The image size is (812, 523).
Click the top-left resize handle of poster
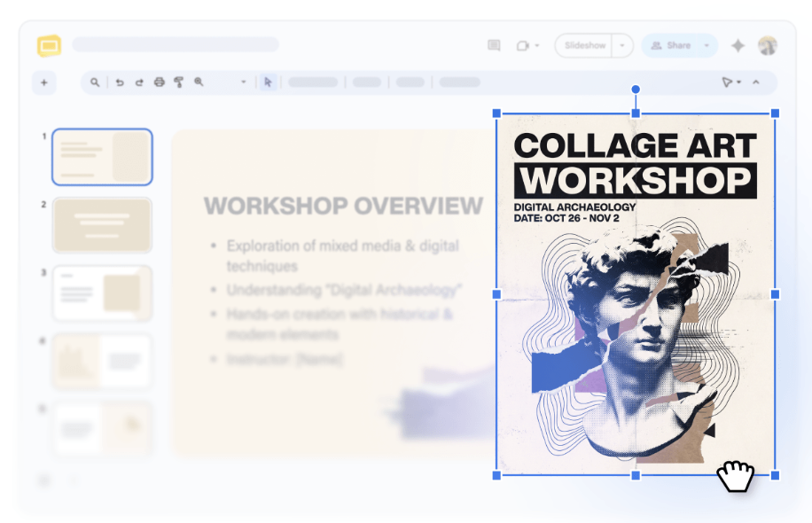click(496, 113)
